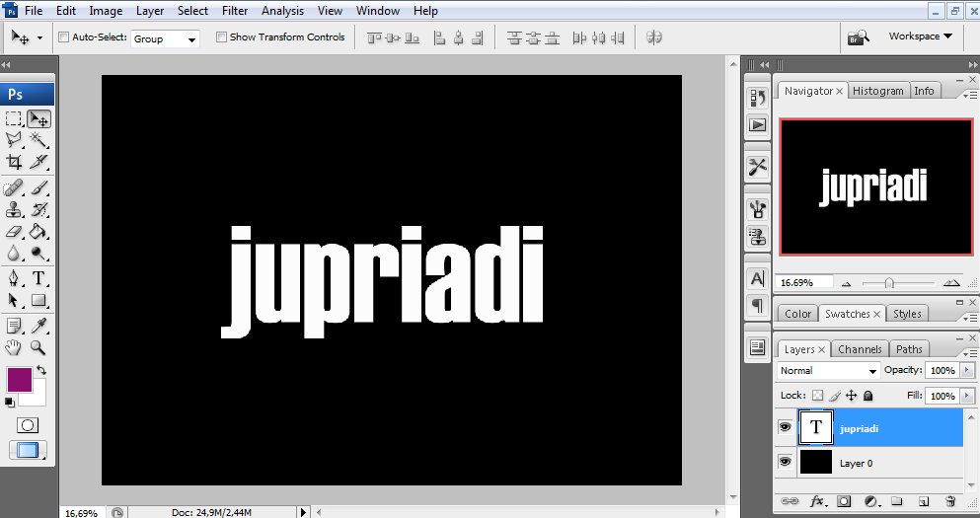Image resolution: width=980 pixels, height=518 pixels.
Task: Enable the Auto-Select checkbox
Action: pyautogui.click(x=63, y=37)
